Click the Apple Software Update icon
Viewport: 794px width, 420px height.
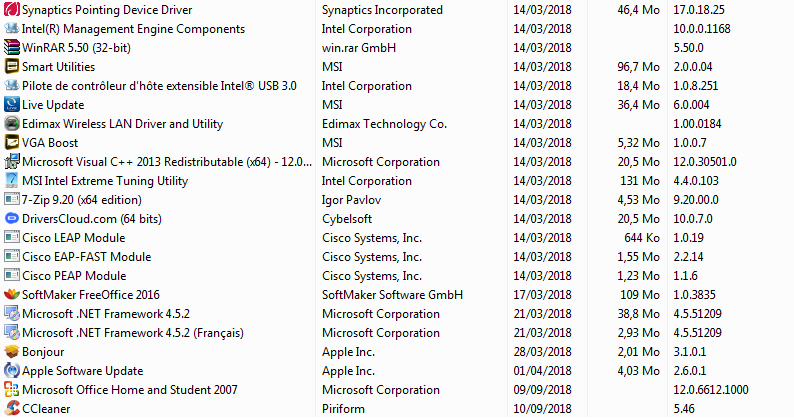coord(12,371)
